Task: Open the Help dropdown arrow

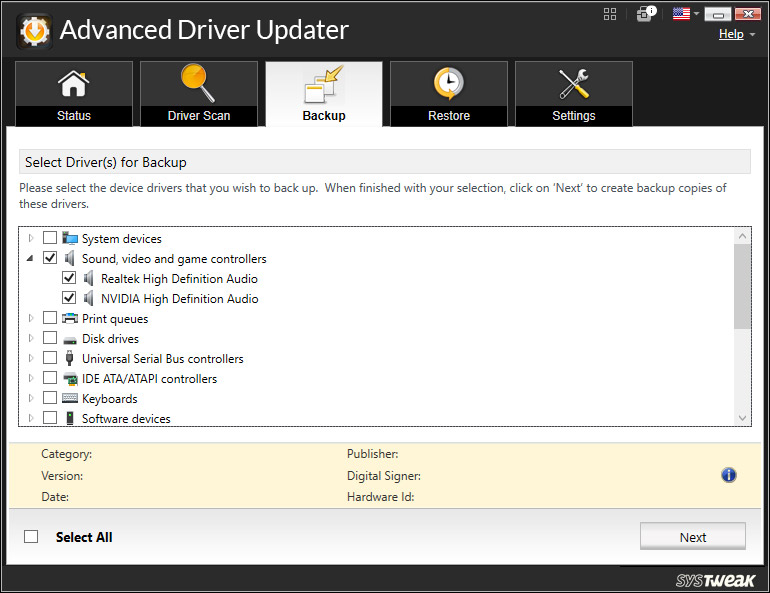Action: (752, 35)
